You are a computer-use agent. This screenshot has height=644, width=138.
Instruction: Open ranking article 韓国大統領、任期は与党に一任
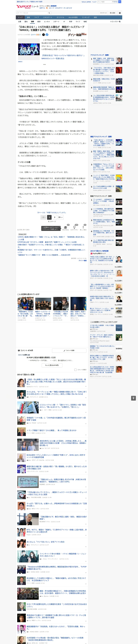(104, 80)
